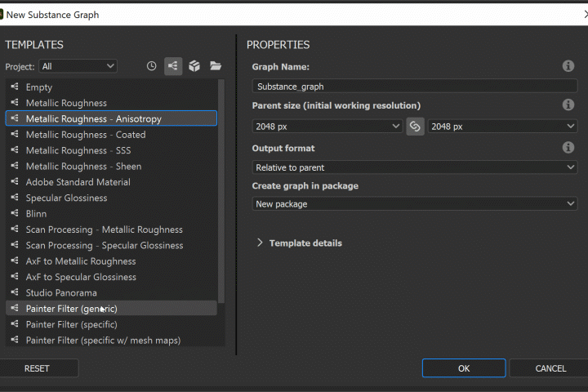Viewport: 588px width, 392px height.
Task: Select the Blinn template
Action: coord(111,213)
